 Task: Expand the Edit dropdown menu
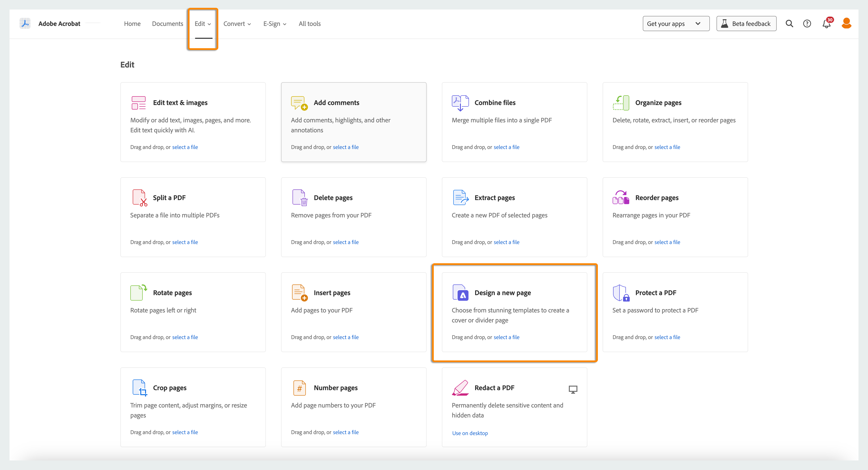203,24
